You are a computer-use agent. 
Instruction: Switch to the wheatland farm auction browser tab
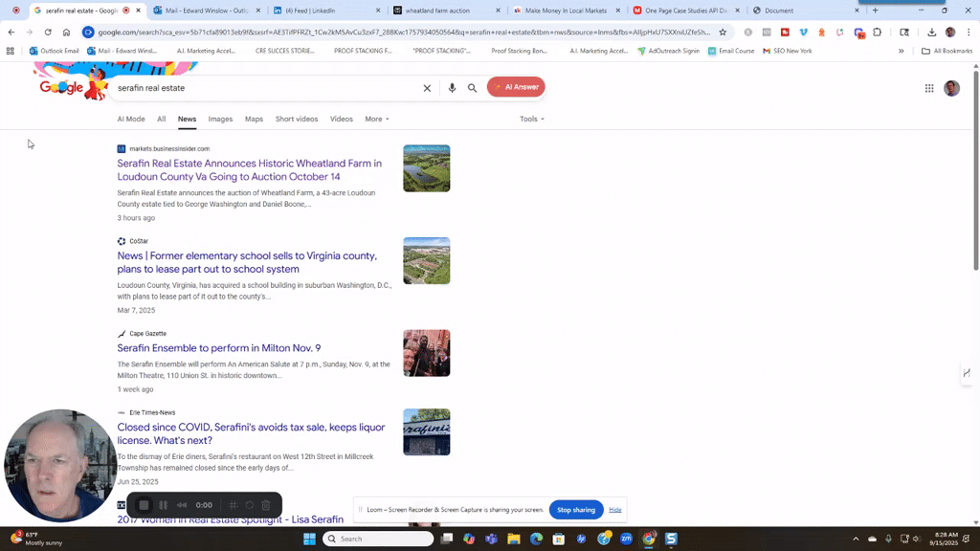click(x=446, y=11)
